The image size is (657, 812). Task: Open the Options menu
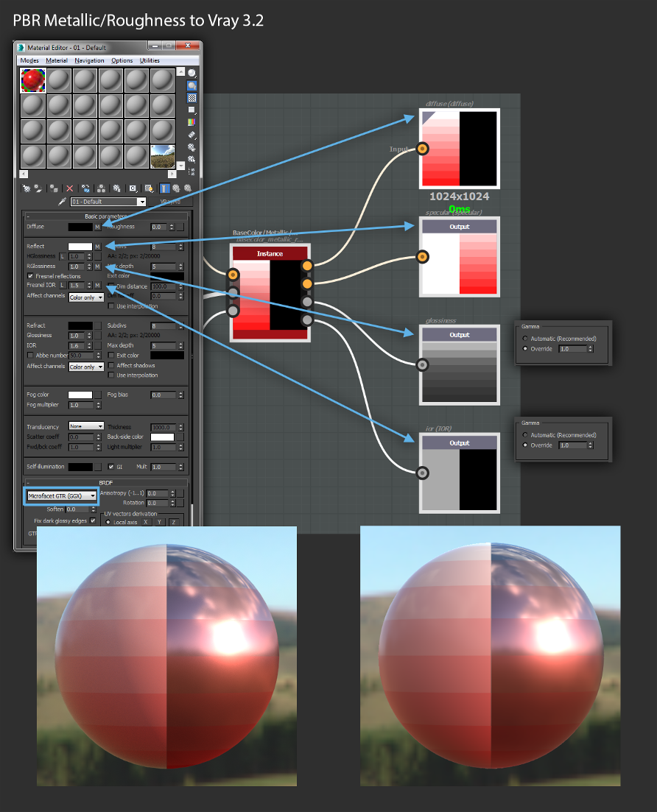coord(122,60)
